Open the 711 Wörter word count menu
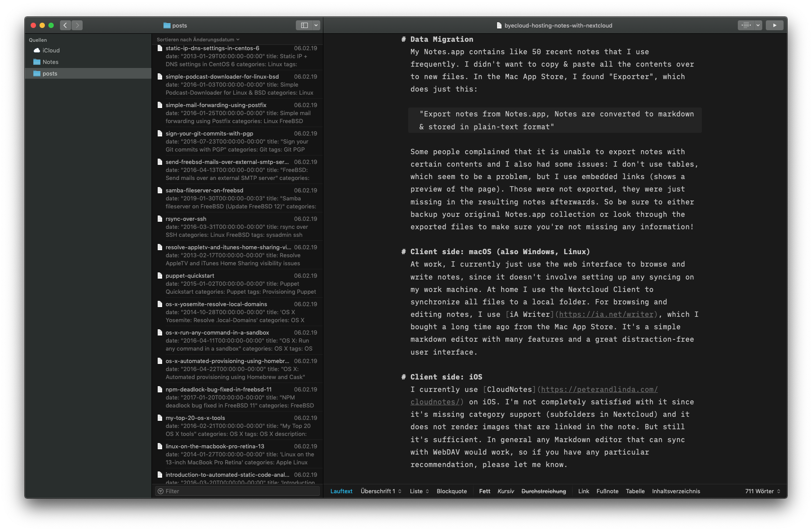 point(762,491)
